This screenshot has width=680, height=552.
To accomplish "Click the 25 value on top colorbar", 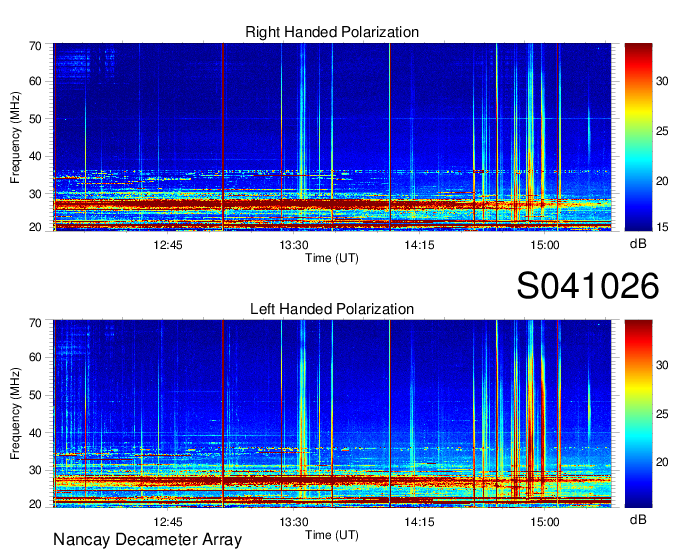I will (x=662, y=131).
